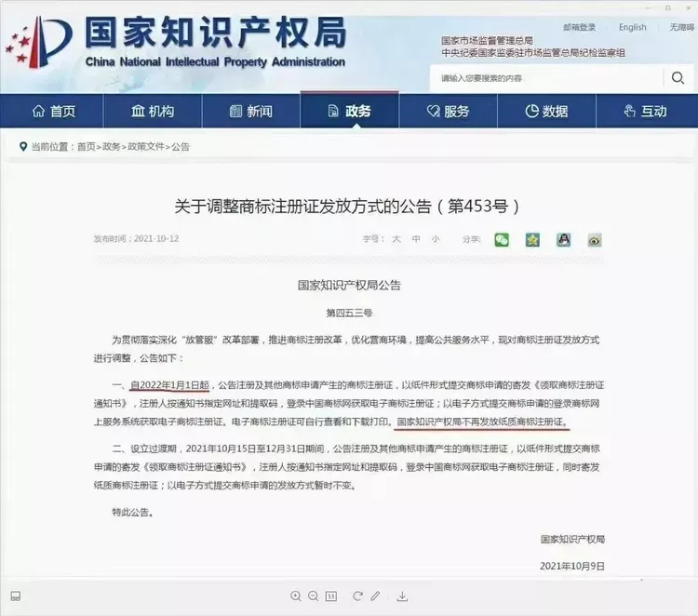Click the location pin icon in breadcrumb
The height and width of the screenshot is (616, 698).
(23, 146)
